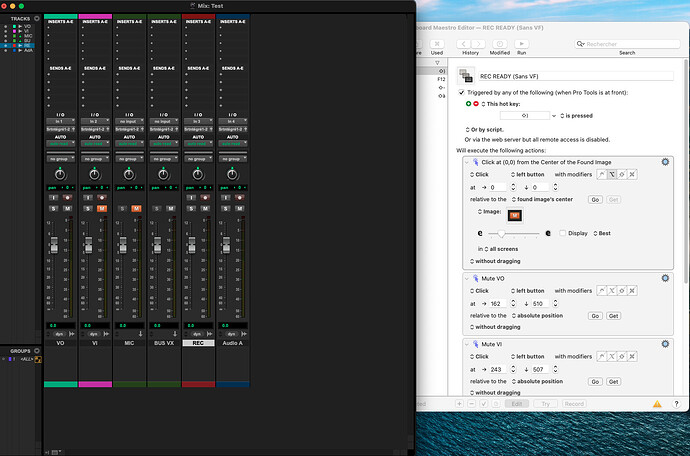Screen dimensions: 690x456
Task: Open gear menu of Mute VI action
Action: [x=665, y=344]
